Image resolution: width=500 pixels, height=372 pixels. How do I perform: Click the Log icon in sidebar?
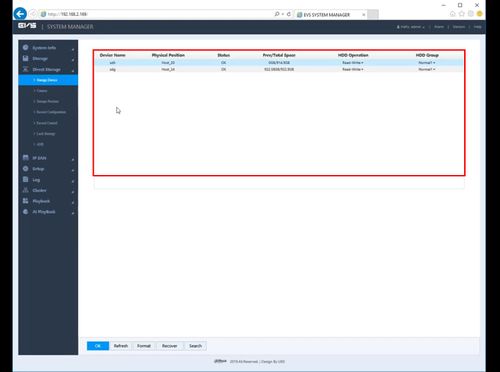[x=26, y=179]
